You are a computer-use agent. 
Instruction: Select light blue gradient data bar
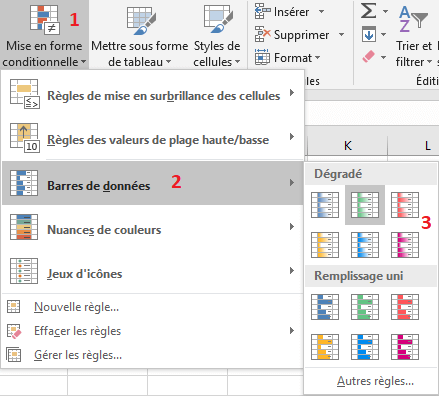[x=365, y=245]
